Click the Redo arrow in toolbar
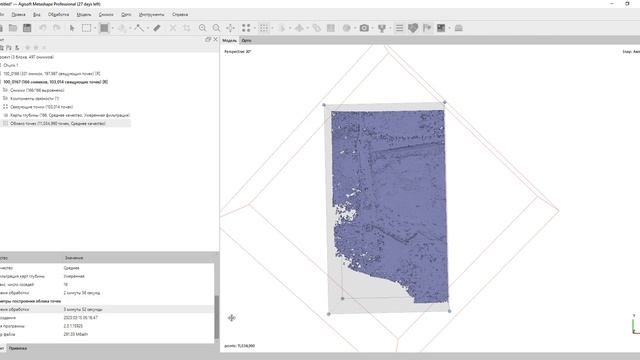This screenshot has height=360, width=640. point(57,28)
